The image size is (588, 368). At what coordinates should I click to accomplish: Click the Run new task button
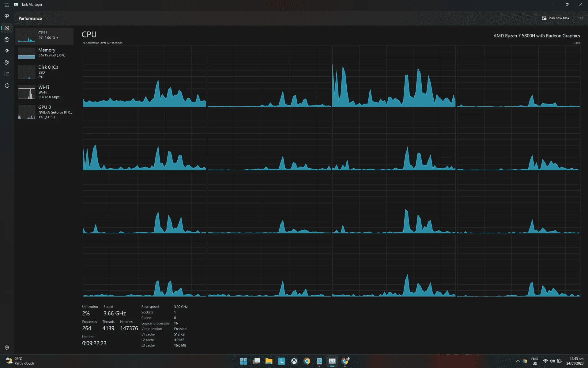pos(556,18)
